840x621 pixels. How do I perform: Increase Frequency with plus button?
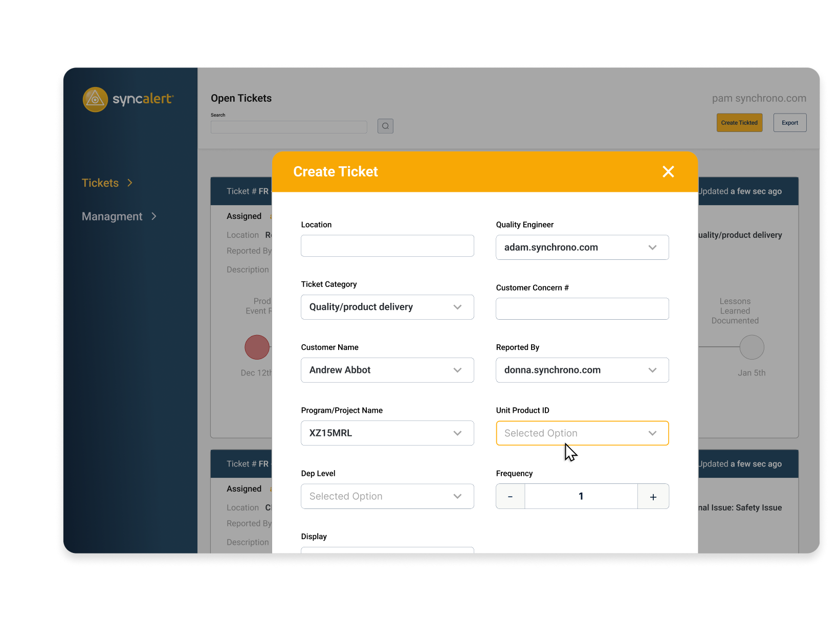click(x=653, y=497)
